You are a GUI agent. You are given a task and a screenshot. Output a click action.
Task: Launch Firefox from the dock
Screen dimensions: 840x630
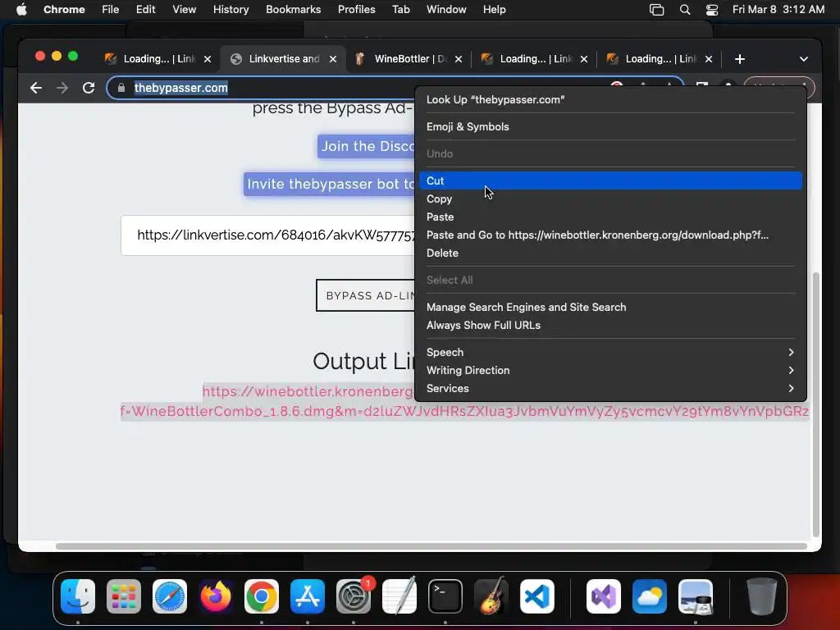pyautogui.click(x=216, y=596)
